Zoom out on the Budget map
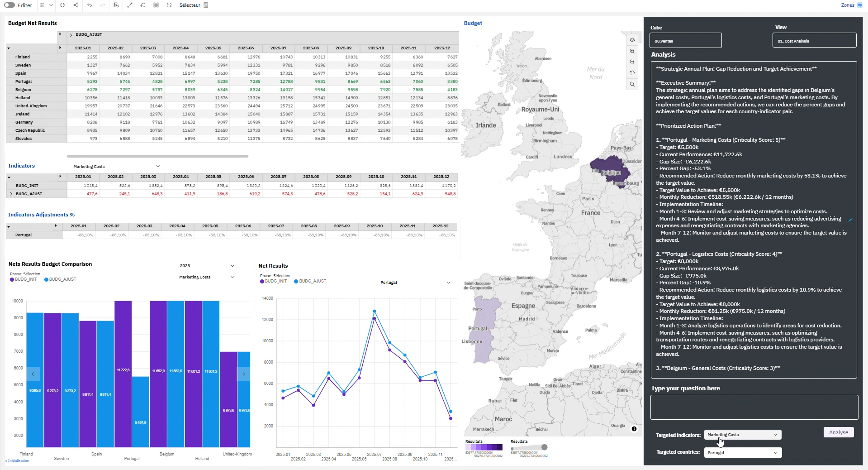This screenshot has height=470, width=868. click(632, 62)
